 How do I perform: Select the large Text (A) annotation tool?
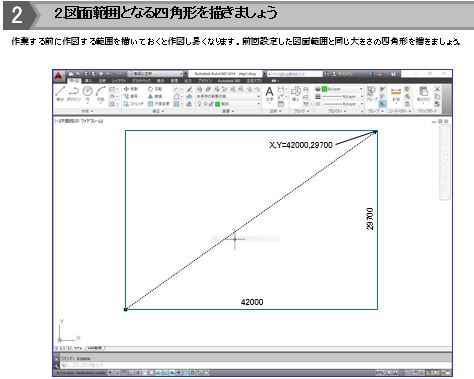[269, 93]
